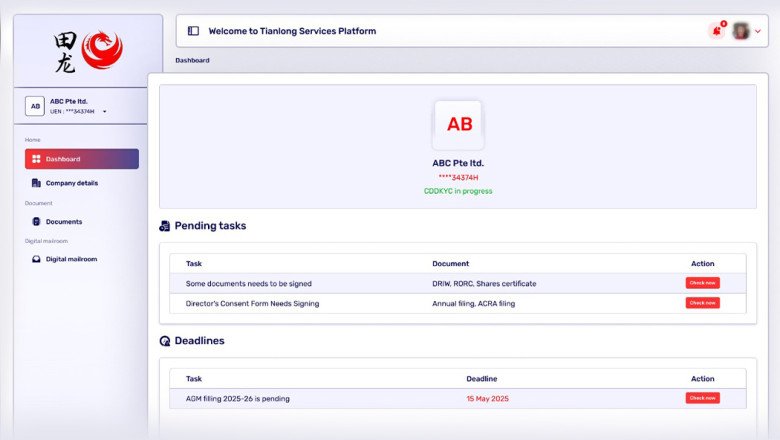Image resolution: width=780 pixels, height=440 pixels.
Task: Click the large AB company avatar
Action: 459,124
